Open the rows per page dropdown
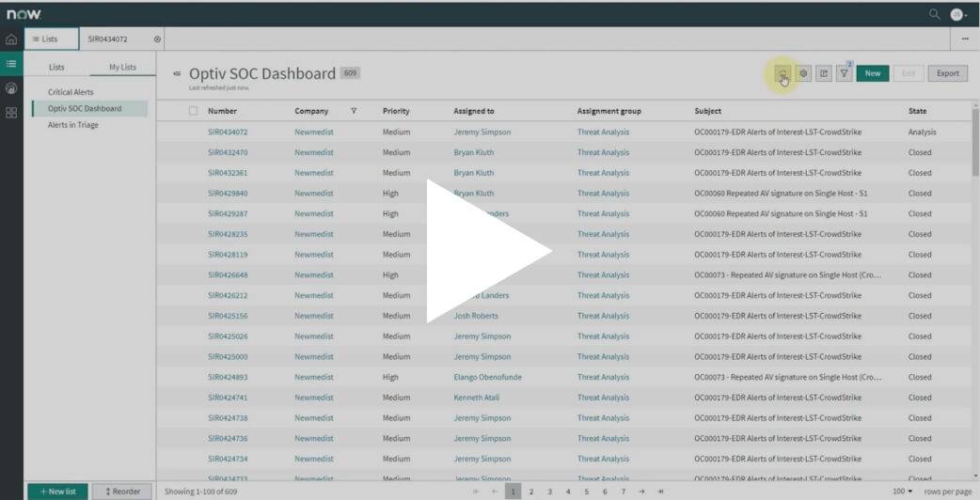 (x=902, y=492)
